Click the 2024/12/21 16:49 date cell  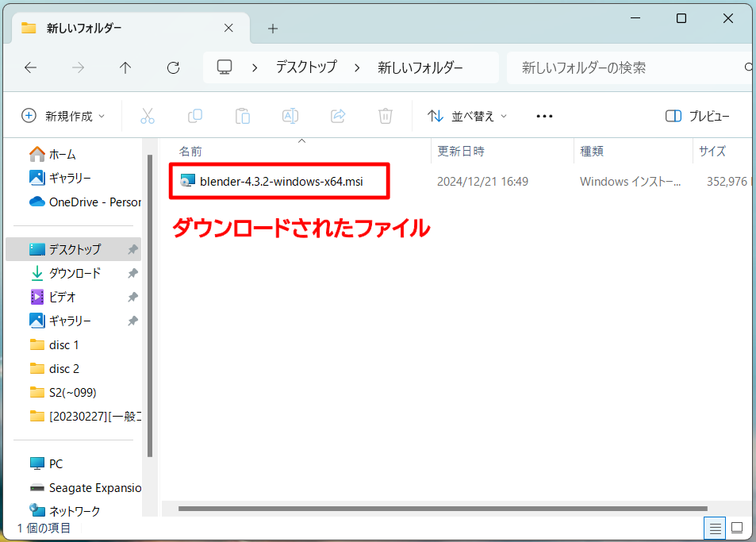coord(482,181)
